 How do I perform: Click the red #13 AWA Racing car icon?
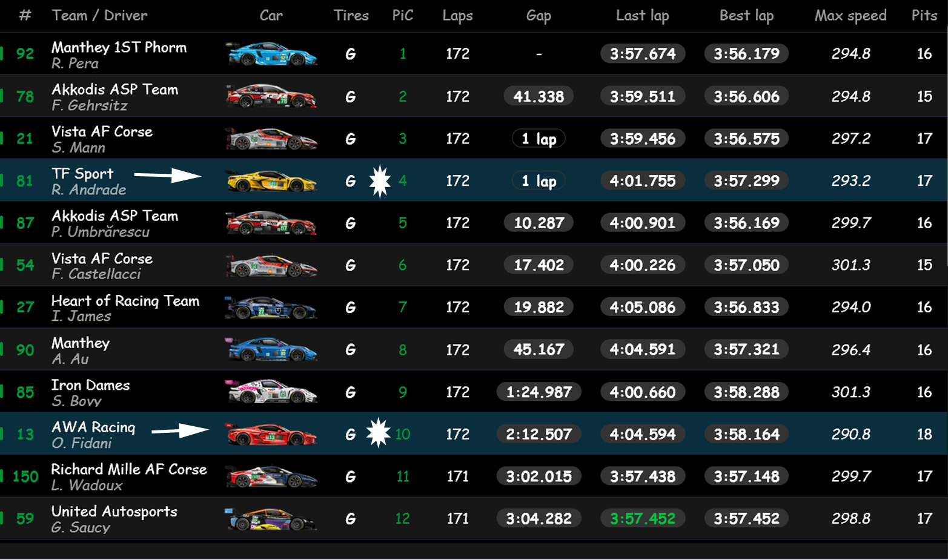coord(271,434)
